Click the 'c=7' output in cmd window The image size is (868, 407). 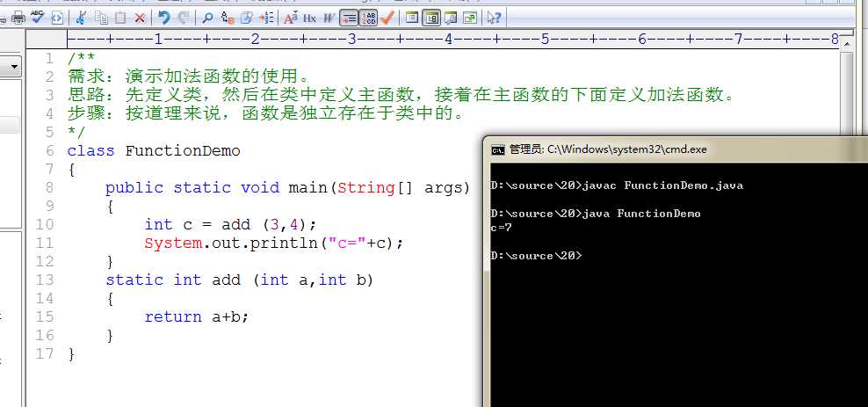[x=501, y=228]
